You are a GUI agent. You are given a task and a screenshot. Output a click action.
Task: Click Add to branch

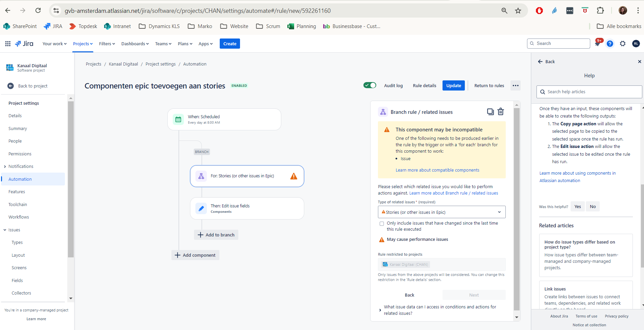coord(216,235)
